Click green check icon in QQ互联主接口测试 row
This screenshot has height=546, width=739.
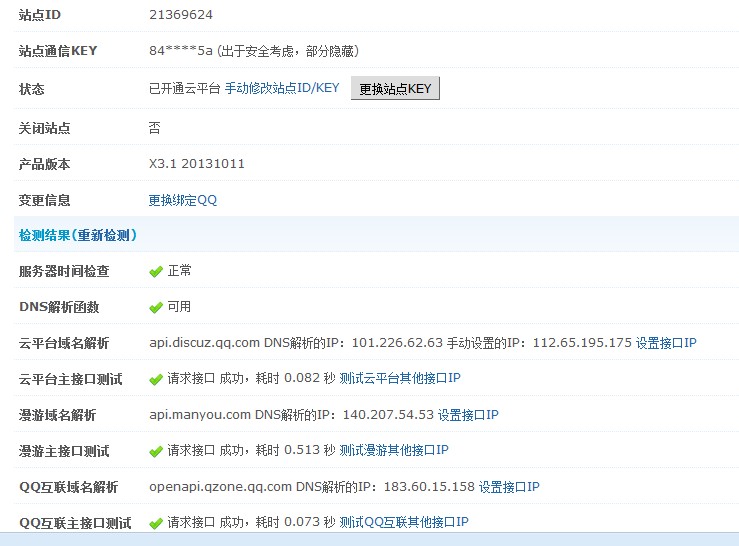(156, 523)
